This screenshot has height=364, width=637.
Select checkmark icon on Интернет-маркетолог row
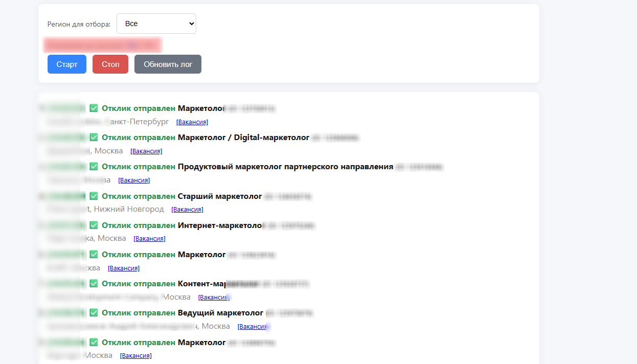tap(94, 225)
